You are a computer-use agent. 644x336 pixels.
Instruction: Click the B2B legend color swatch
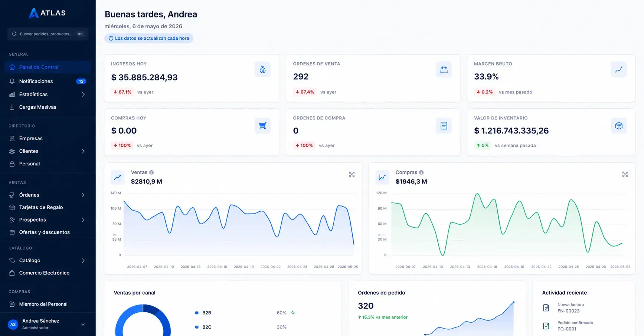coord(197,313)
